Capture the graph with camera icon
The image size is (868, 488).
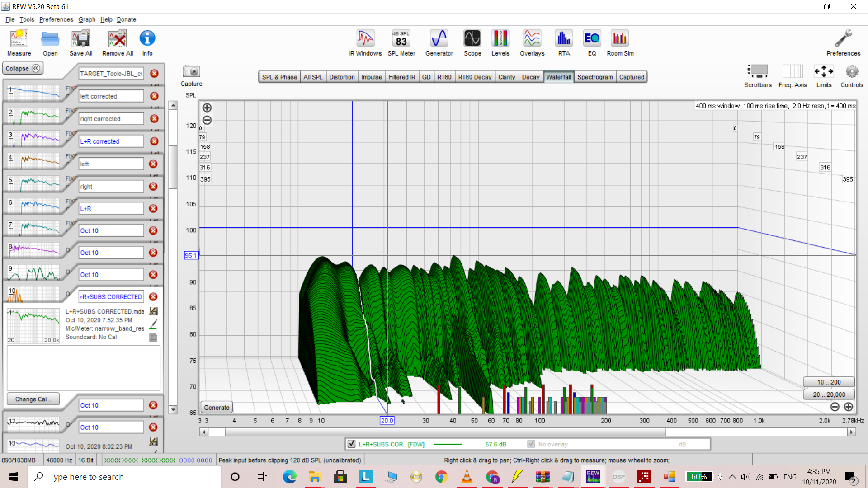point(192,71)
